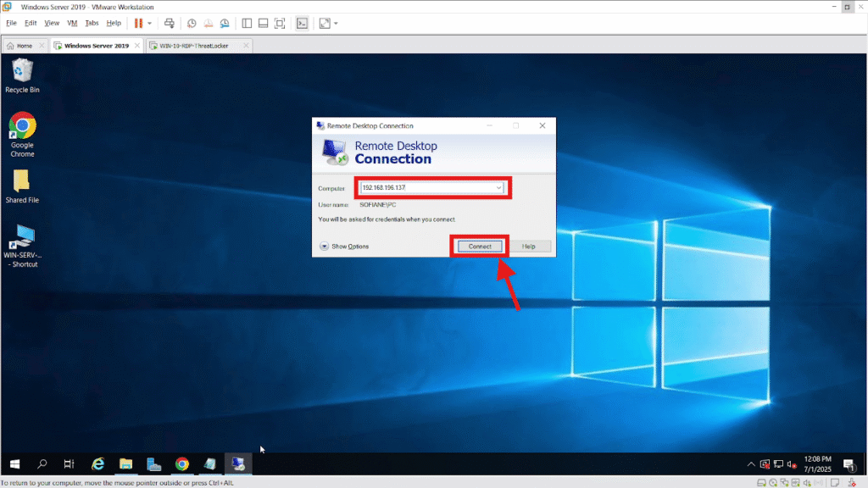Screen dimensions: 868x488
Task: Launch Internet Explorer from the taskbar
Action: click(x=98, y=464)
